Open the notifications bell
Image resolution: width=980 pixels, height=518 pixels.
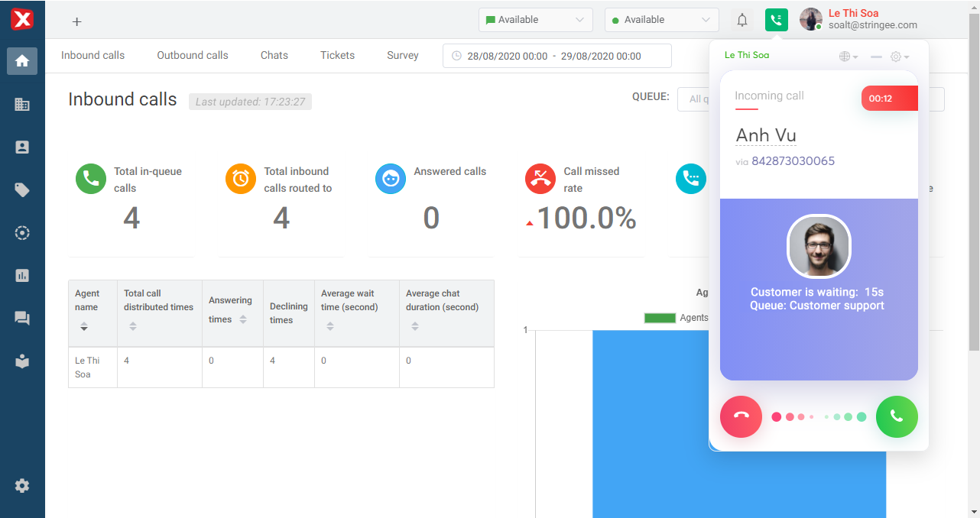coord(741,20)
